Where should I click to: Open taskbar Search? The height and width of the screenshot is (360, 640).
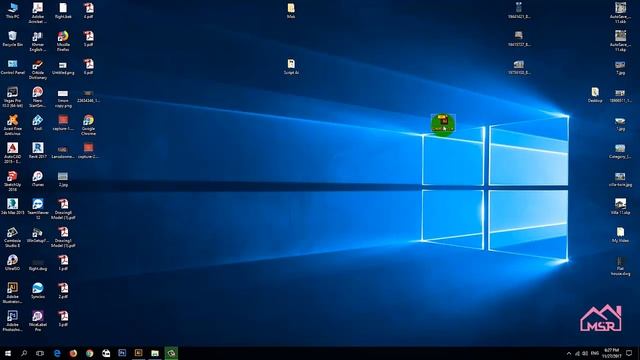click(24, 353)
